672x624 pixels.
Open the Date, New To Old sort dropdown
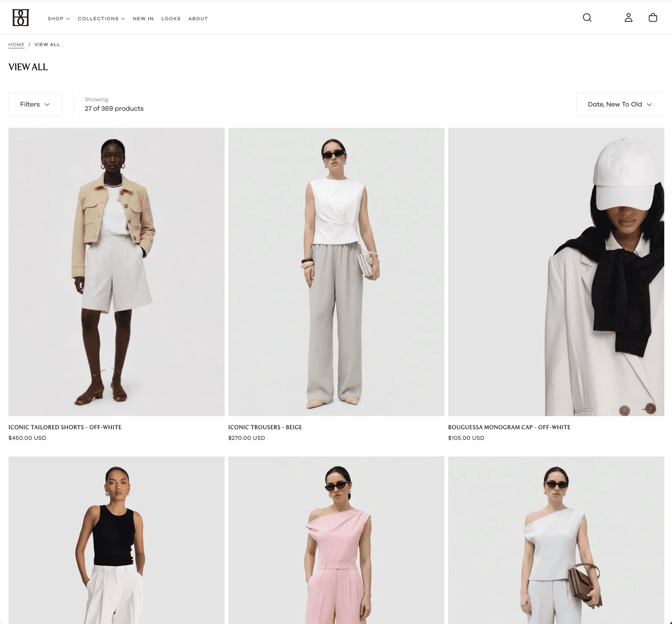(620, 104)
